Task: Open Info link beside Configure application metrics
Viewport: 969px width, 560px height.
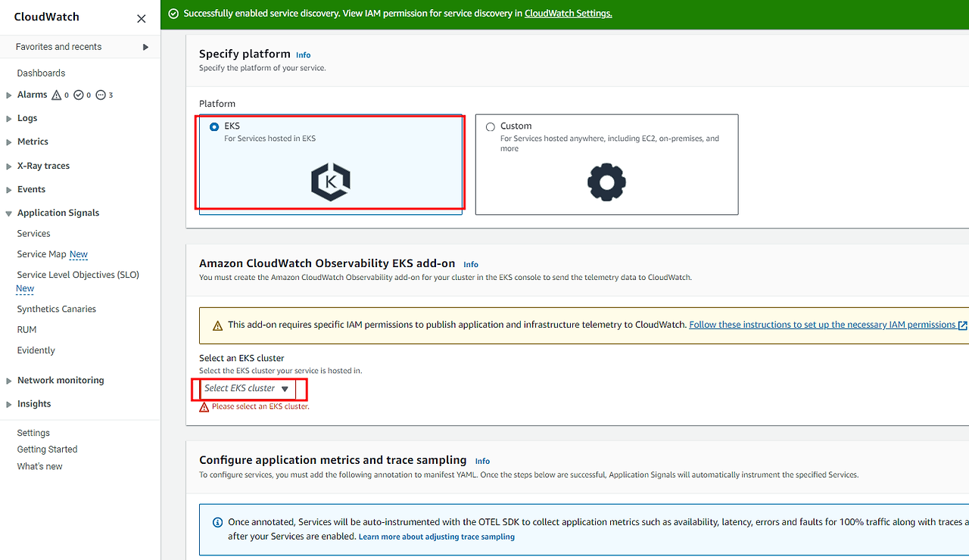Action: (482, 461)
